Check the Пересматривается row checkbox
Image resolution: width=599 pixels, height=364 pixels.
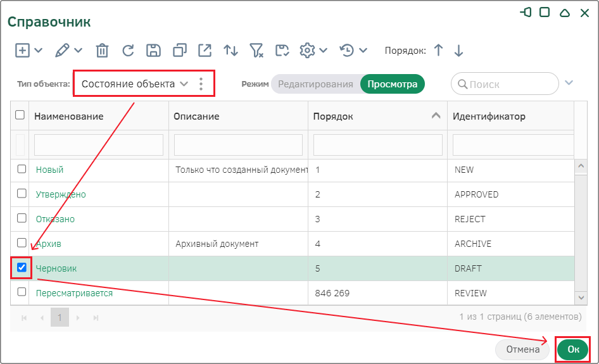(22, 292)
